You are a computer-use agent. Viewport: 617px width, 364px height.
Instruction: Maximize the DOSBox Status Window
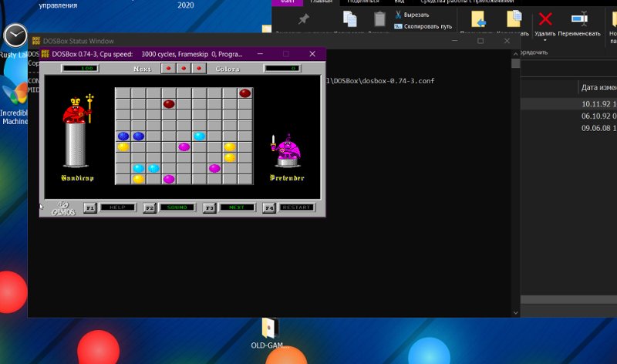pos(480,41)
